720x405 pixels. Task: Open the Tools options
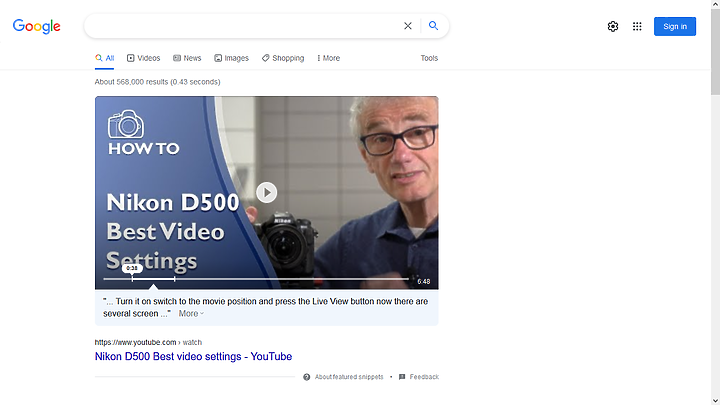[429, 58]
